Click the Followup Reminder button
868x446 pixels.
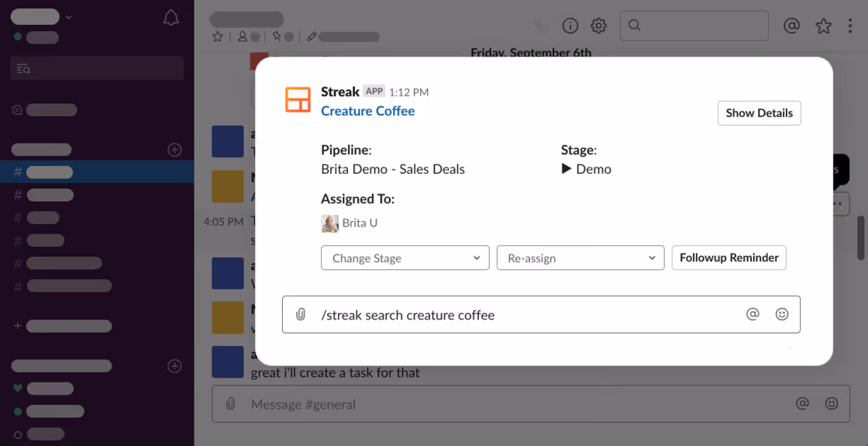click(728, 258)
